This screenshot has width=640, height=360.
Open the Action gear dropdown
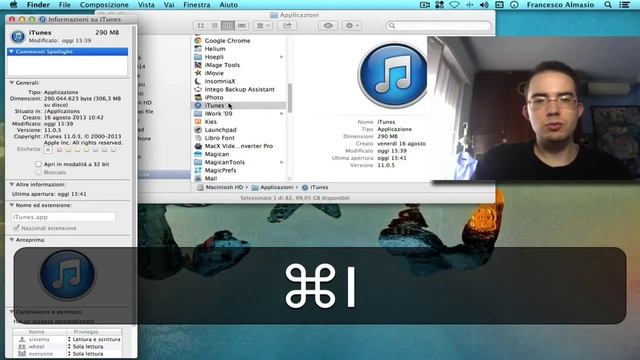(351, 26)
